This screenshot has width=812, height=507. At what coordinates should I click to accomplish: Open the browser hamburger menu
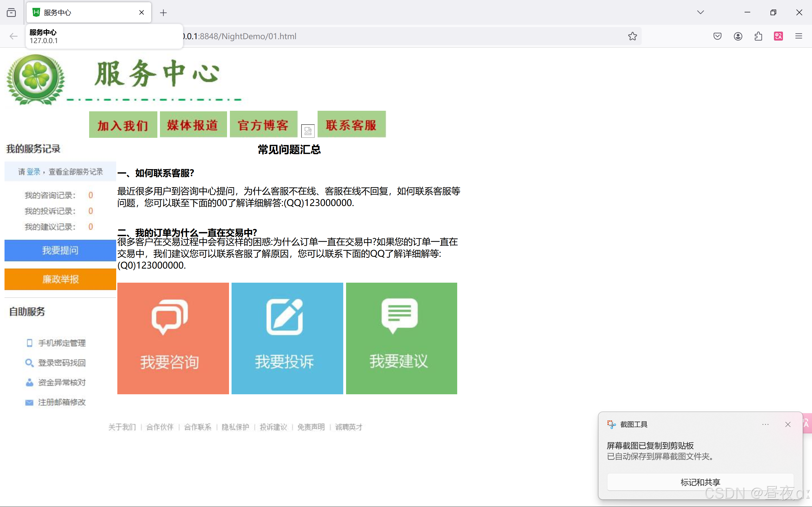(798, 36)
